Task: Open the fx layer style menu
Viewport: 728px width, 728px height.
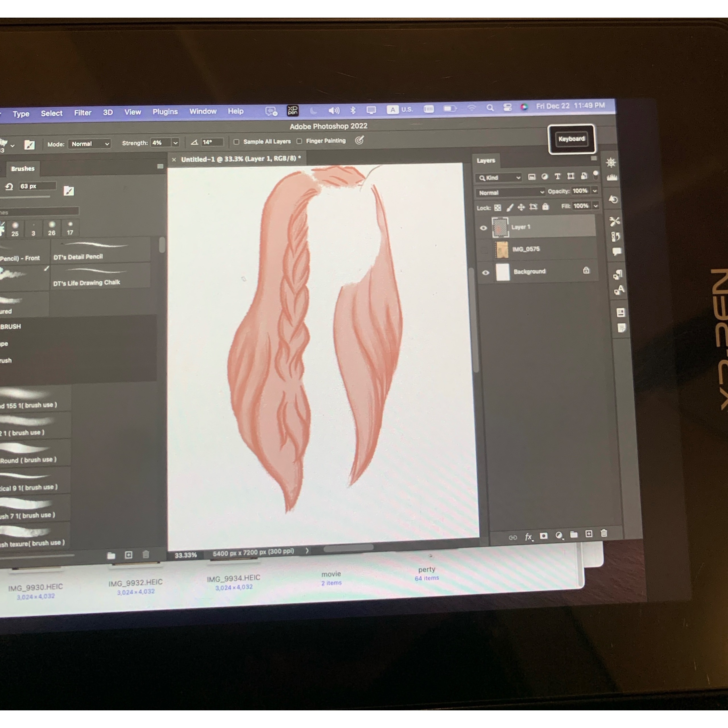Action: tap(528, 537)
